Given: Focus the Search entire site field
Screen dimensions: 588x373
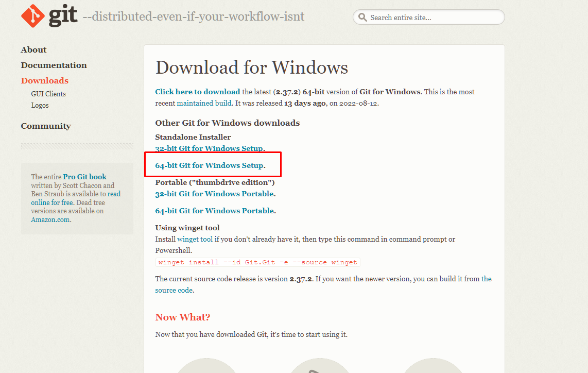Looking at the screenshot, I should click(428, 18).
